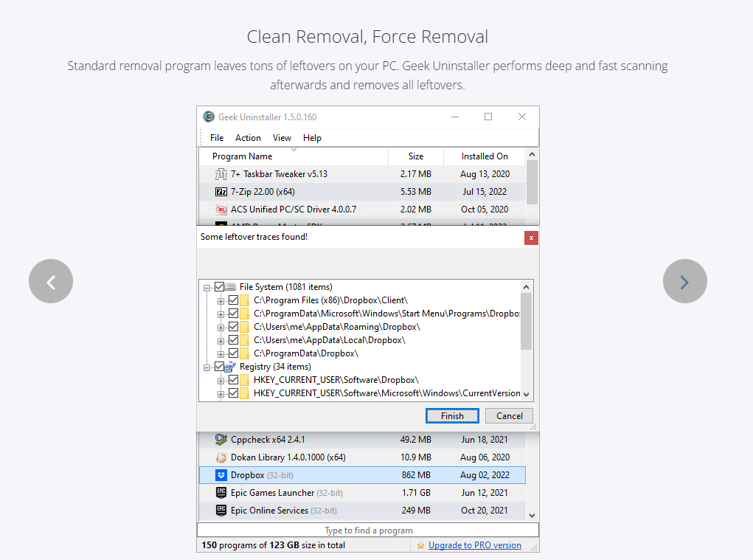Click the 7+ Taskbar Tweaker program icon
The width and height of the screenshot is (753, 560).
(x=221, y=174)
